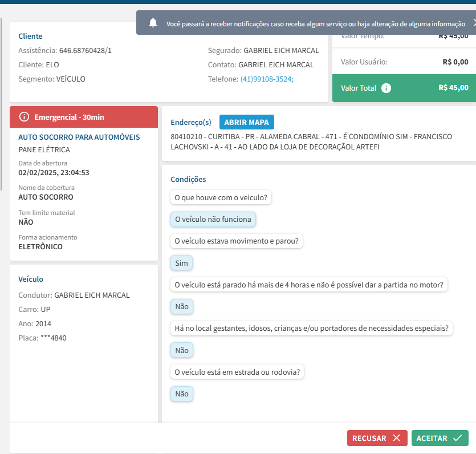
Task: Click the Segurado name GABRIEL EICH MARCAL
Action: [281, 50]
